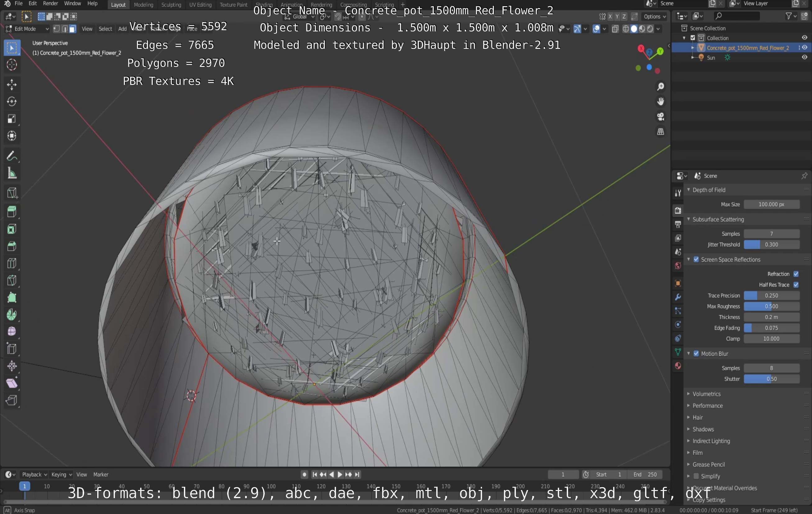Viewport: 812px width, 514px height.
Task: Pick the Measure ruler tool
Action: (12, 174)
